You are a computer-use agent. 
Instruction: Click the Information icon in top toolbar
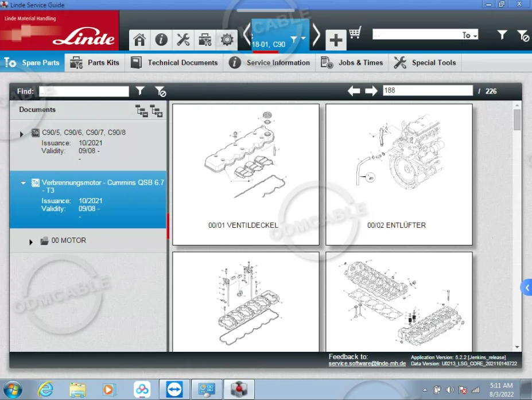click(161, 40)
